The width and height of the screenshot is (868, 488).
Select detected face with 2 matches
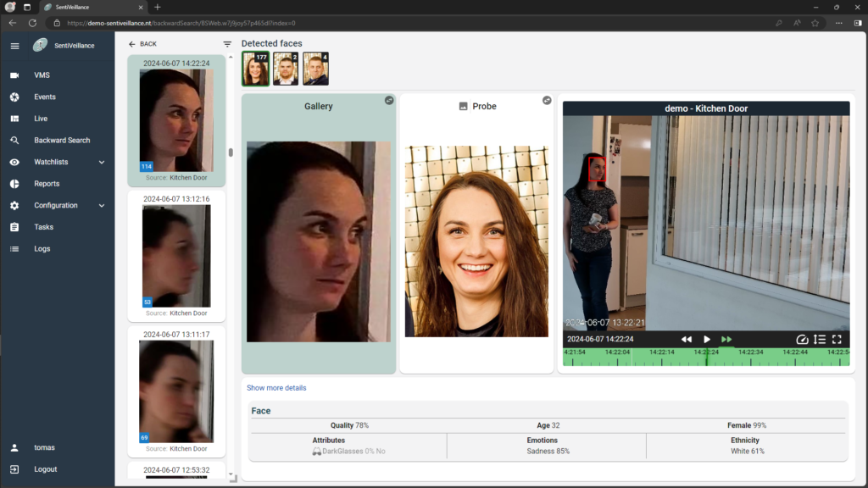pos(286,69)
